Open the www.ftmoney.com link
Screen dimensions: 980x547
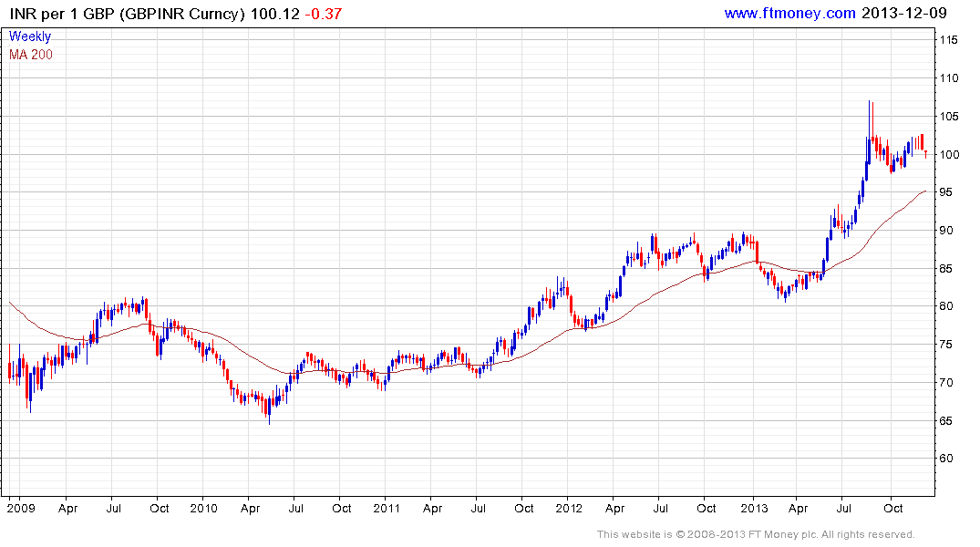789,13
